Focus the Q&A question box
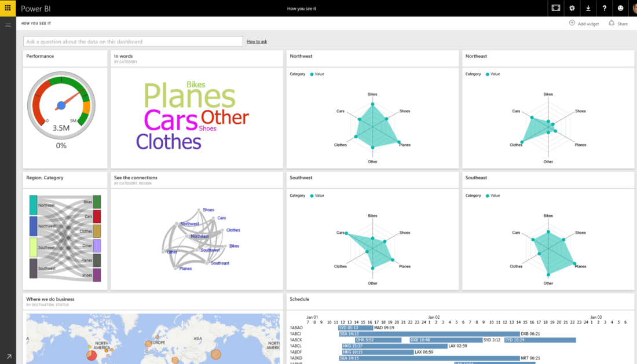 click(133, 42)
